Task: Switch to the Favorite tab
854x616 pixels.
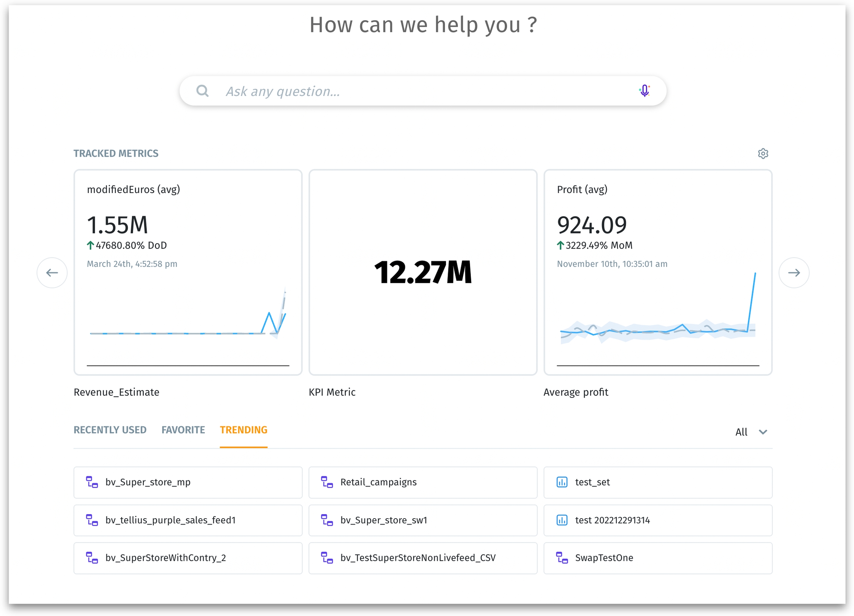Action: pos(183,430)
